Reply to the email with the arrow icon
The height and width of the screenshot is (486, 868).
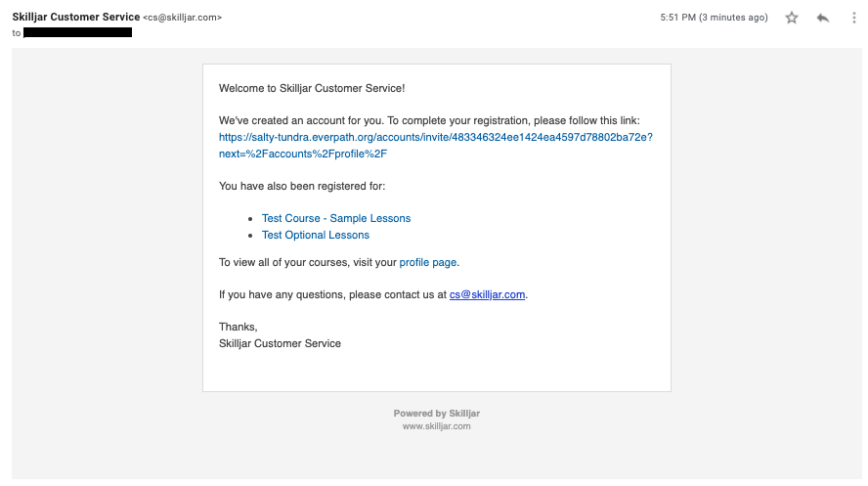click(x=823, y=18)
